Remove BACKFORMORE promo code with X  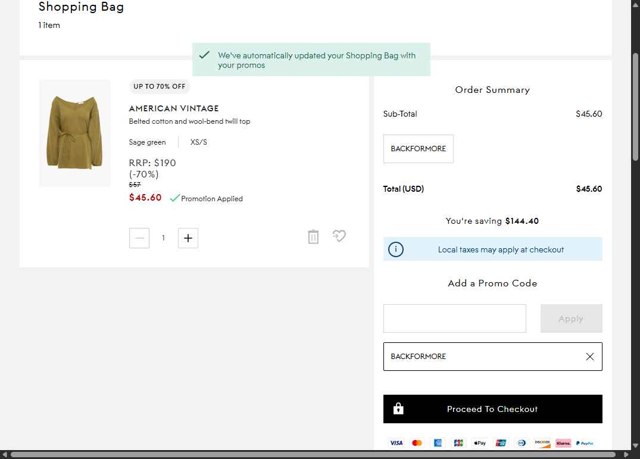click(x=589, y=357)
